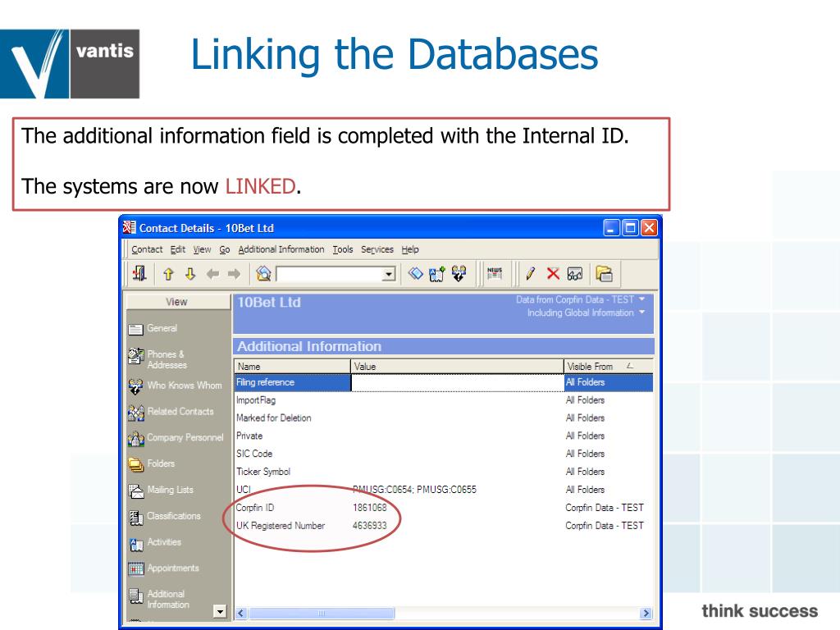Click the value 1861068

click(x=370, y=507)
